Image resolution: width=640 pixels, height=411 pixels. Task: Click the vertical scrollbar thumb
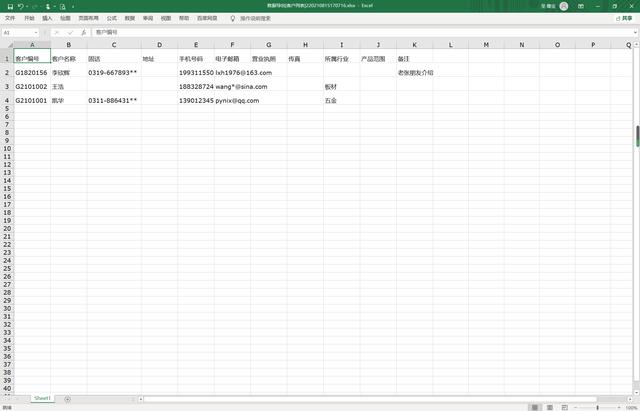click(x=637, y=136)
